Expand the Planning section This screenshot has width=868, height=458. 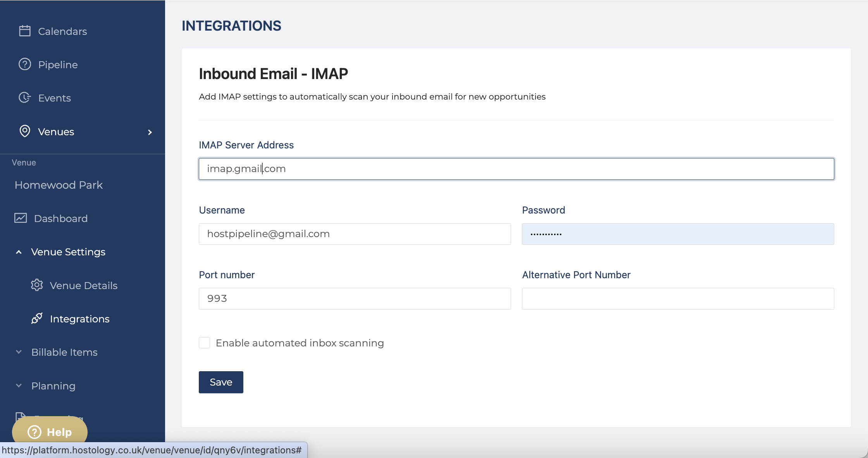click(x=19, y=386)
